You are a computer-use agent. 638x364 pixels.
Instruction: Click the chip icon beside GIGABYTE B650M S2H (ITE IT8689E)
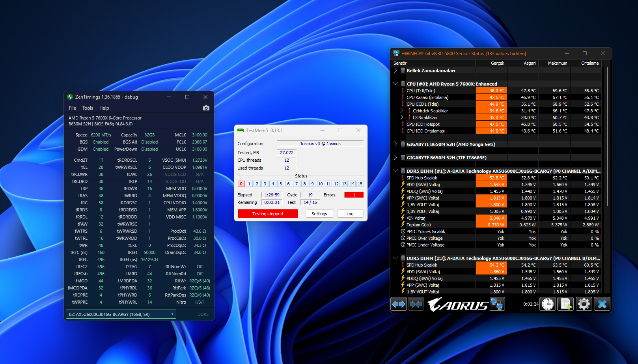pos(403,158)
